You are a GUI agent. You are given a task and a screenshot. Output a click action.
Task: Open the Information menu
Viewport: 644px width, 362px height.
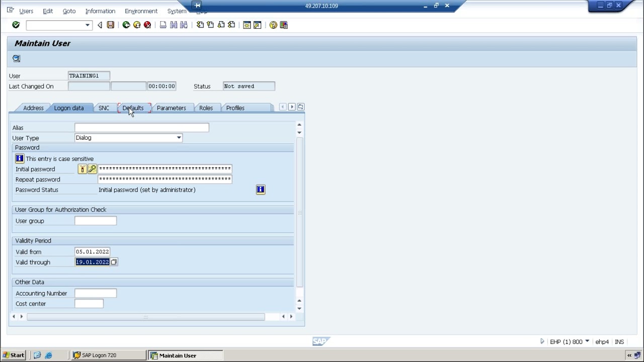pyautogui.click(x=100, y=11)
